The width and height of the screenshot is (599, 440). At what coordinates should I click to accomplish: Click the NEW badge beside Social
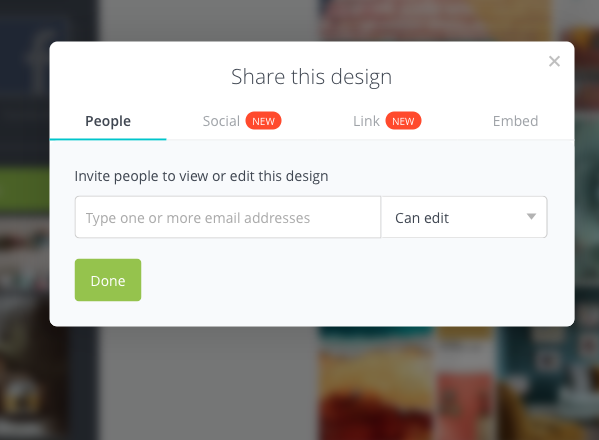coord(263,121)
